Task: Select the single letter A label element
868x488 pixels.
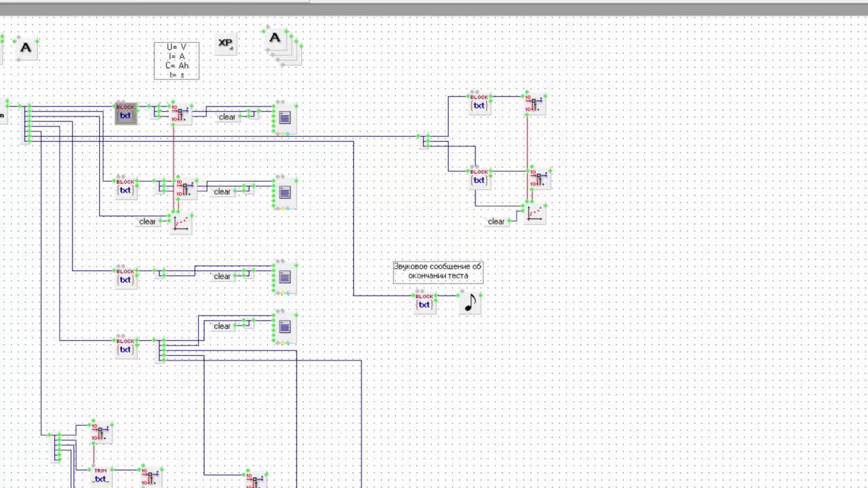Action: click(x=26, y=48)
